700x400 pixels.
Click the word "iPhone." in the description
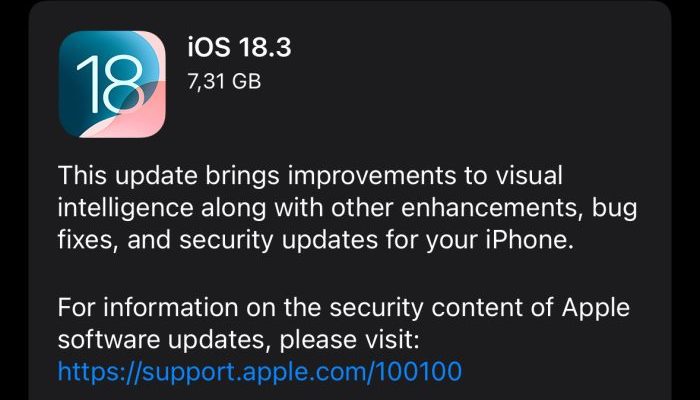(x=530, y=241)
